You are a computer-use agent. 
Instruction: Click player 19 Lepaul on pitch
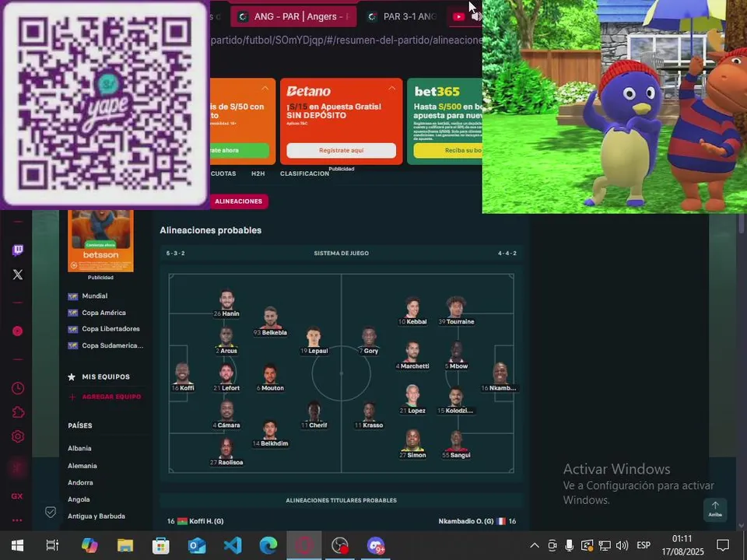pyautogui.click(x=314, y=341)
